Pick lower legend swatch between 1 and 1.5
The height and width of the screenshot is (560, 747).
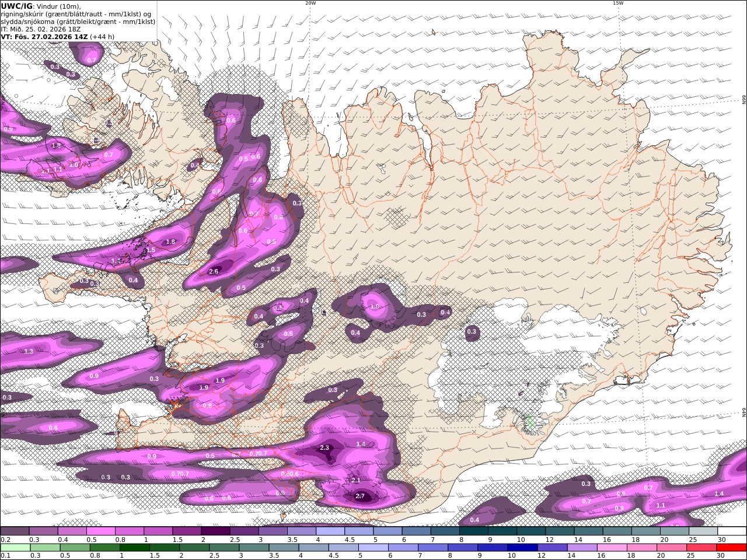pyautogui.click(x=135, y=547)
